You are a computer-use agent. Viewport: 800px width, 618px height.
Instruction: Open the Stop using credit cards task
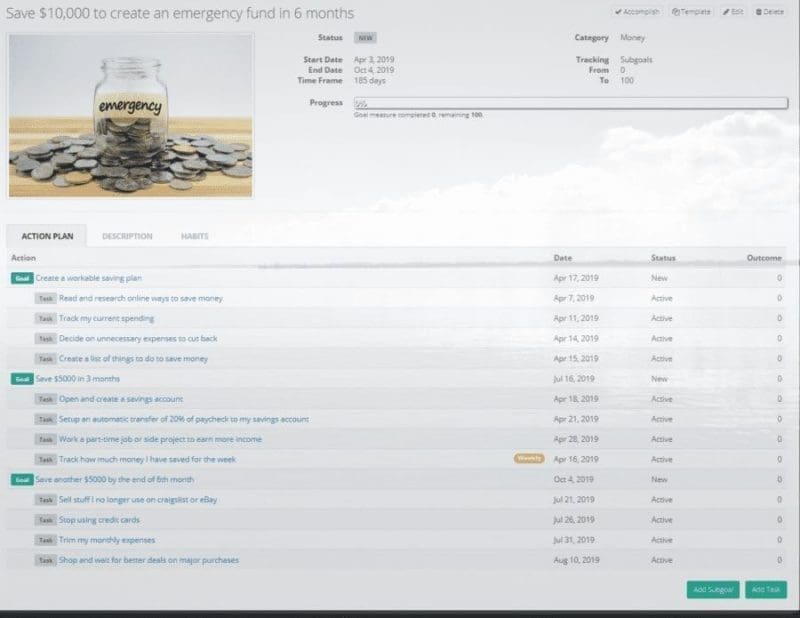tap(99, 520)
